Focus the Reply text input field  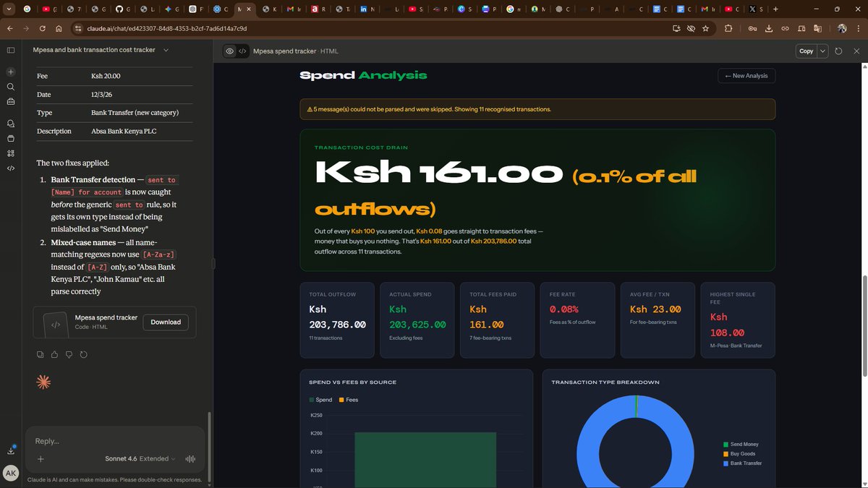[x=114, y=441]
